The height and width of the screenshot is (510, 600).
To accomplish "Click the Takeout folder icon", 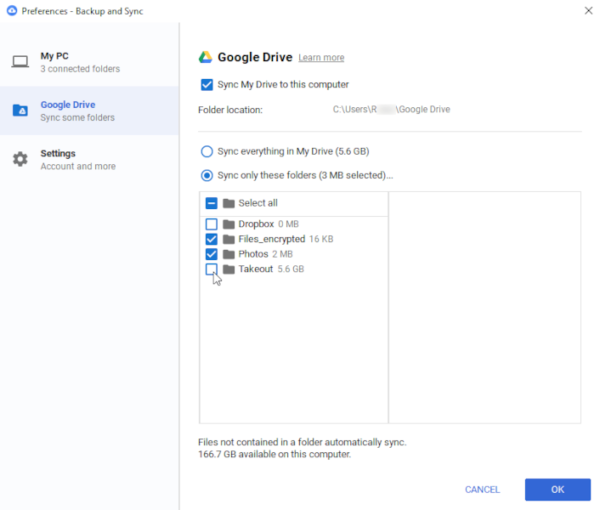I will (x=229, y=269).
